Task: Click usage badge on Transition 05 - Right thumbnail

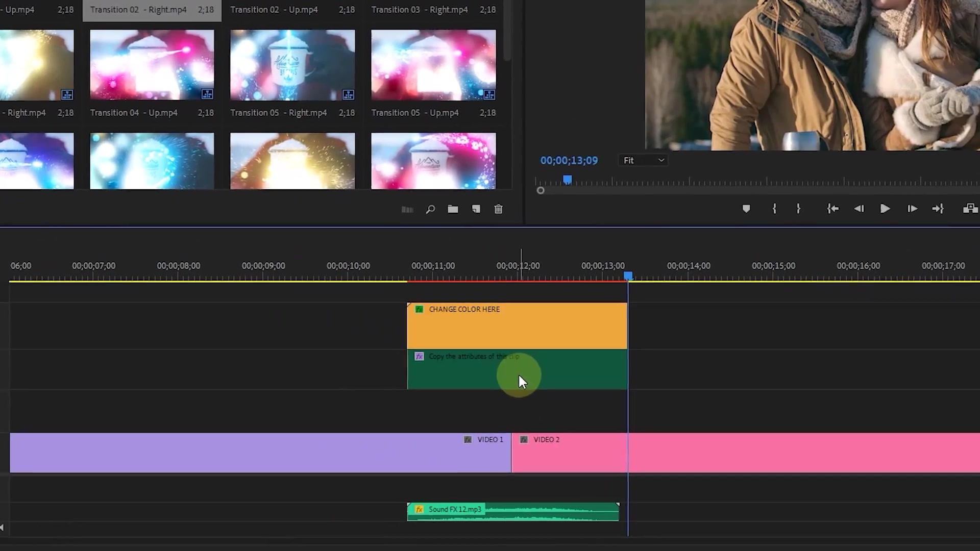Action: (x=348, y=94)
